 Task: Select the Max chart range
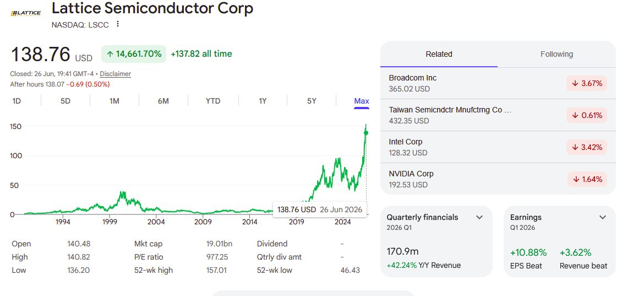pos(362,101)
